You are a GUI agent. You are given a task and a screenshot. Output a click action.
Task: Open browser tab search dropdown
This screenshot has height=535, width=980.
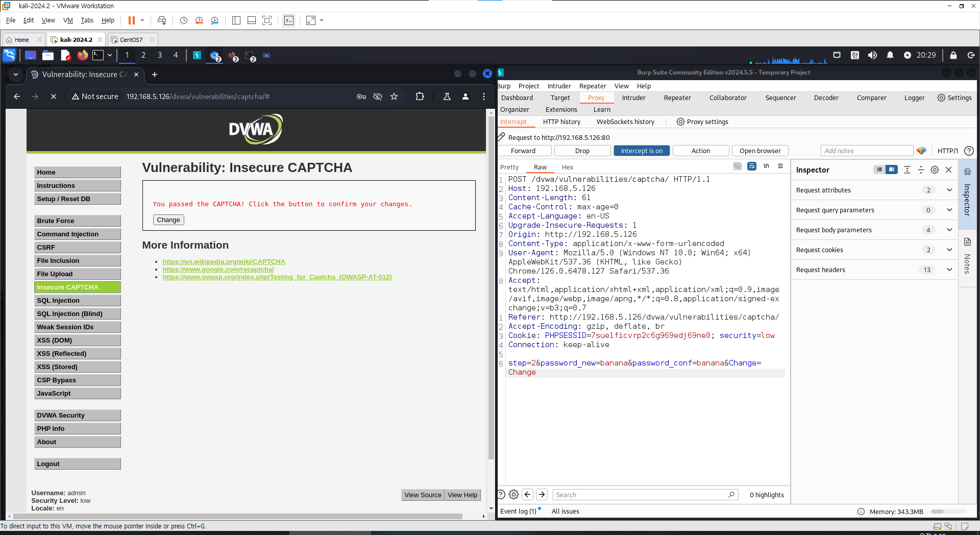click(x=16, y=75)
